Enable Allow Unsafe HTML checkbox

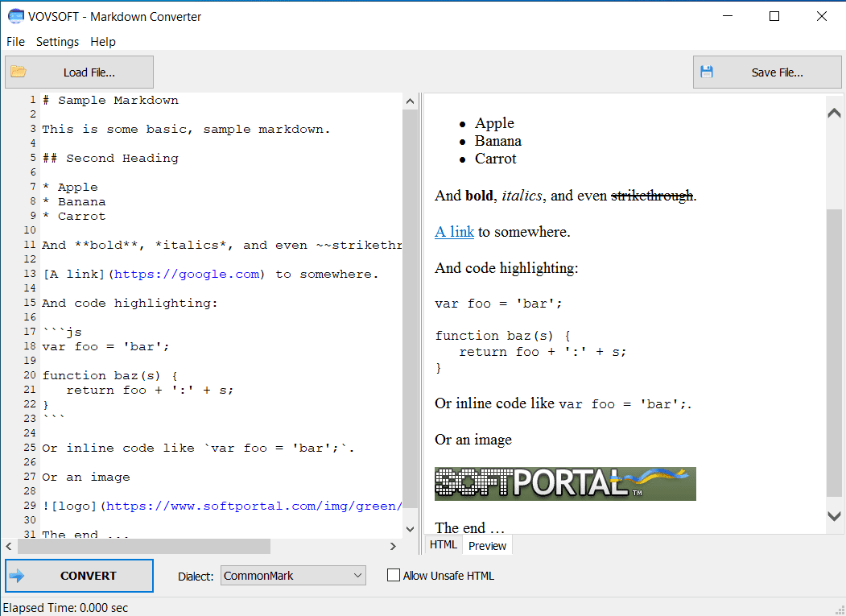[394, 576]
